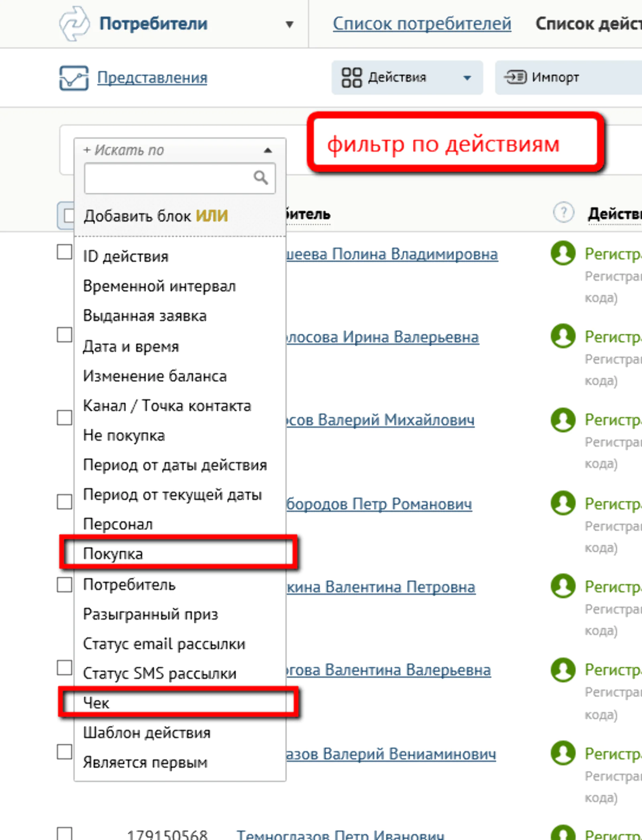Click the question mark help icon

[x=563, y=212]
